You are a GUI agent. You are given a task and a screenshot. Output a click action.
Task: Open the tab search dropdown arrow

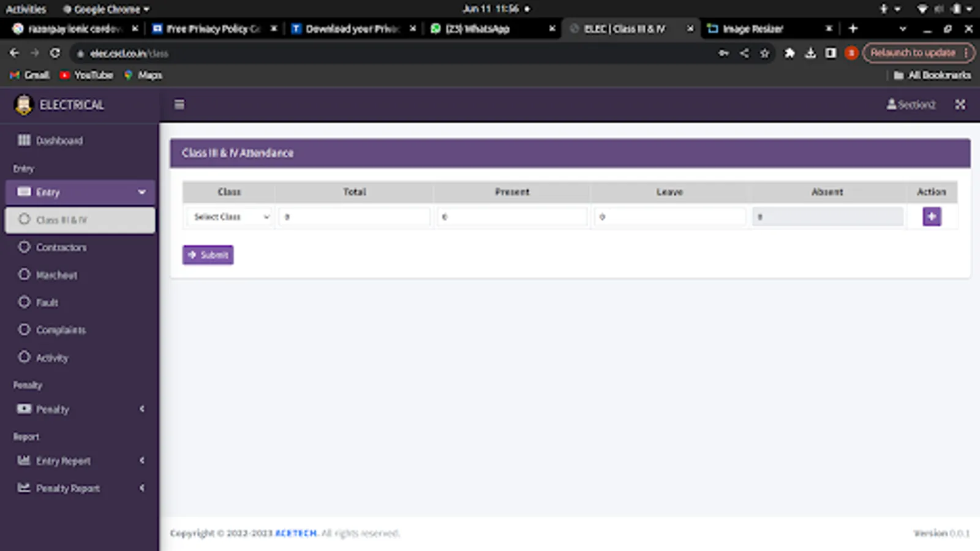[x=902, y=29]
